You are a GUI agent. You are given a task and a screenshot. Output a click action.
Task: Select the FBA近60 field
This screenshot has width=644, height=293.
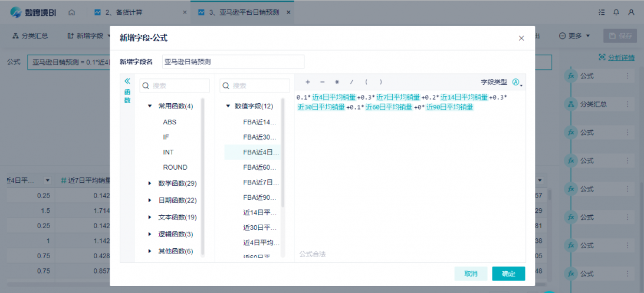click(x=259, y=167)
